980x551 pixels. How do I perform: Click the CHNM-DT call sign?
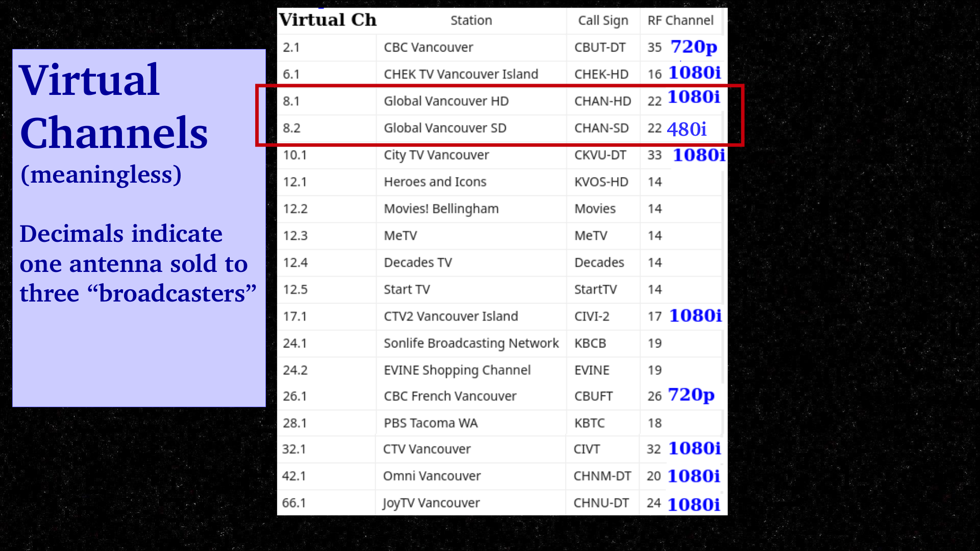click(x=602, y=476)
